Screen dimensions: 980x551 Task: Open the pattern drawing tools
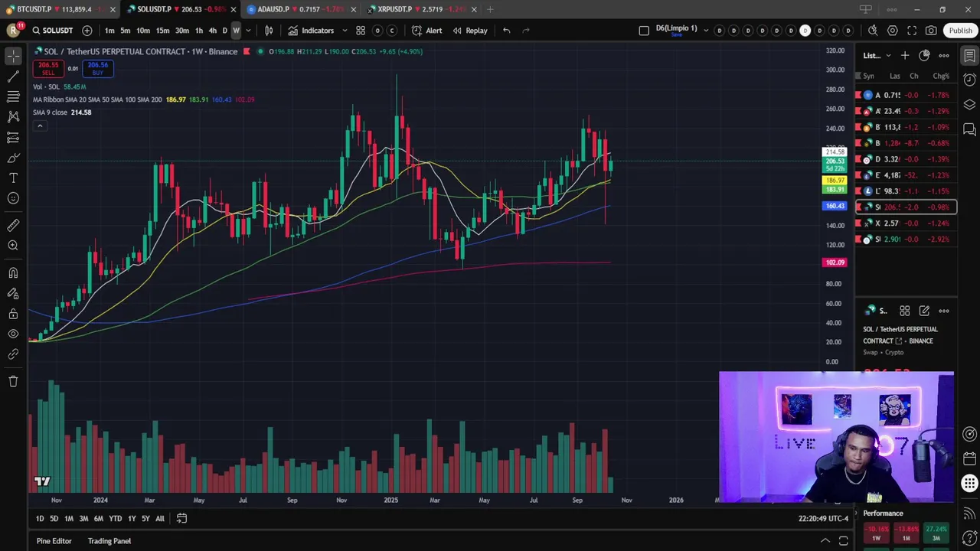pos(13,117)
